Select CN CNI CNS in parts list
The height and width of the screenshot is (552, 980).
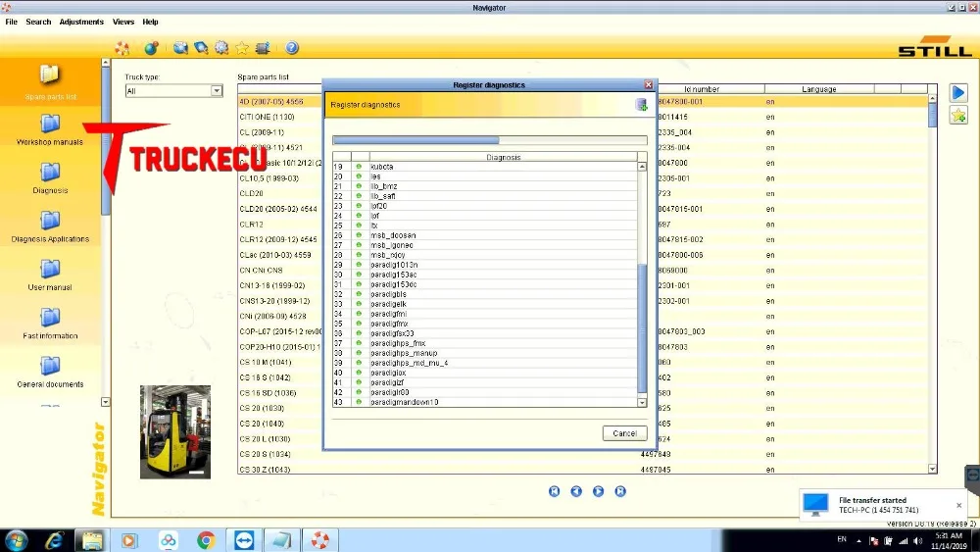(262, 270)
